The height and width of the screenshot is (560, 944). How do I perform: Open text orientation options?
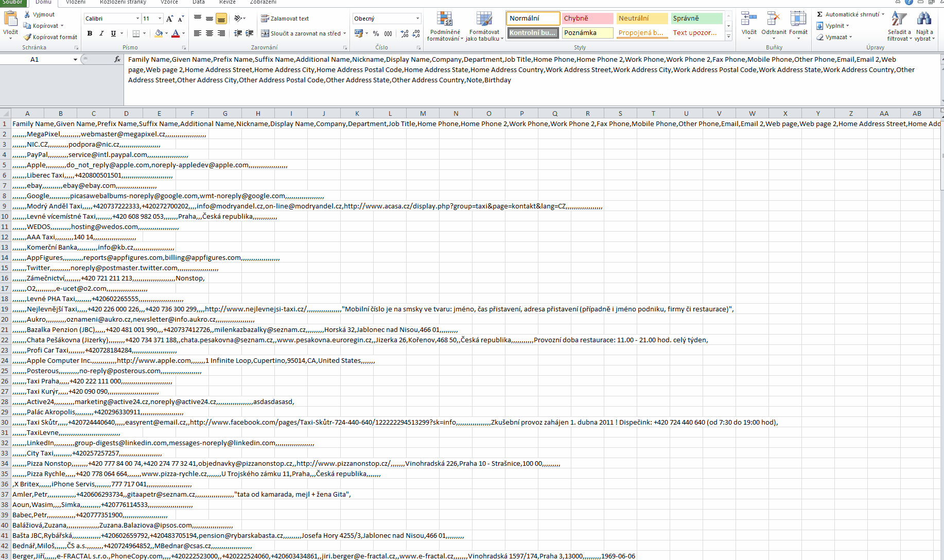(239, 19)
